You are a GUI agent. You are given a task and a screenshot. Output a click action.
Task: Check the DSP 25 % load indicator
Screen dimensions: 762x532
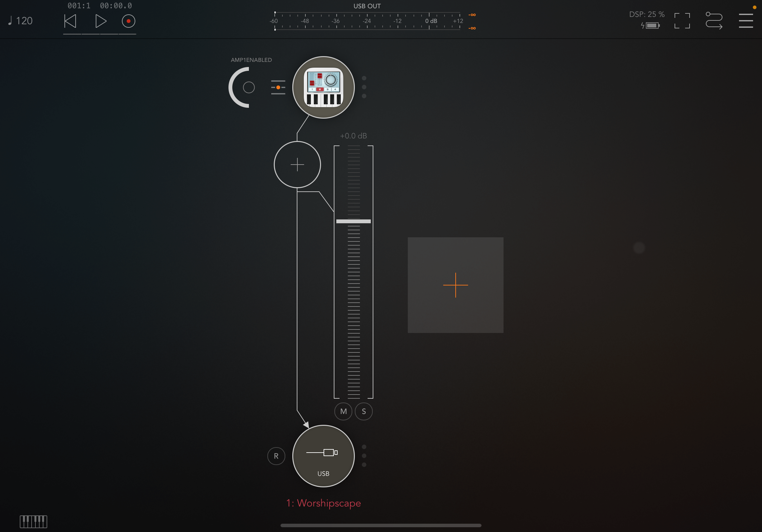point(646,14)
